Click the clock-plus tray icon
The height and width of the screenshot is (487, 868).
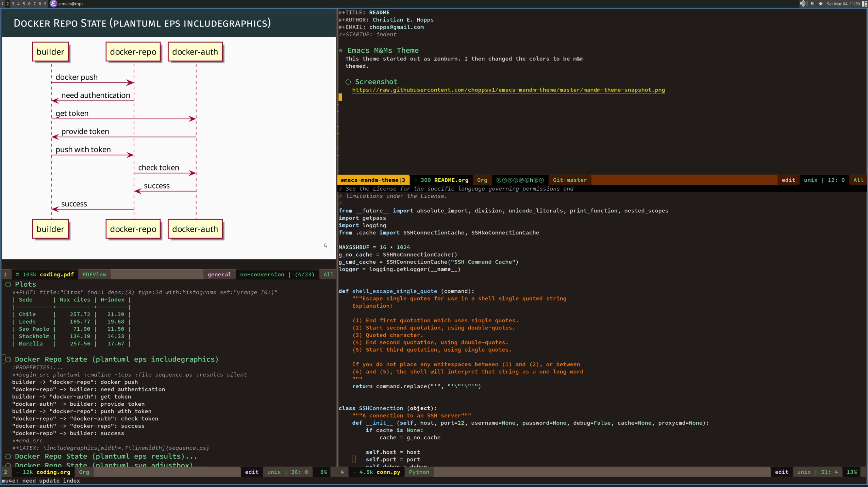click(820, 4)
